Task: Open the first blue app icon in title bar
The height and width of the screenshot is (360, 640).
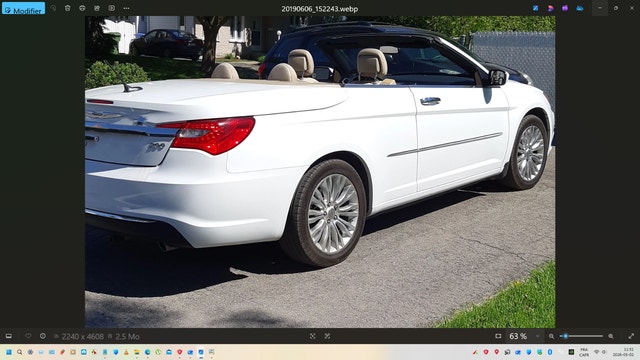Action: pyautogui.click(x=536, y=8)
